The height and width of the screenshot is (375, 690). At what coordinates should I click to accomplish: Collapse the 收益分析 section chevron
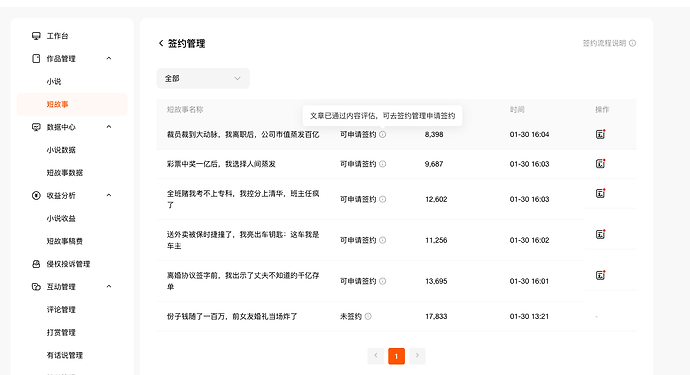(109, 195)
